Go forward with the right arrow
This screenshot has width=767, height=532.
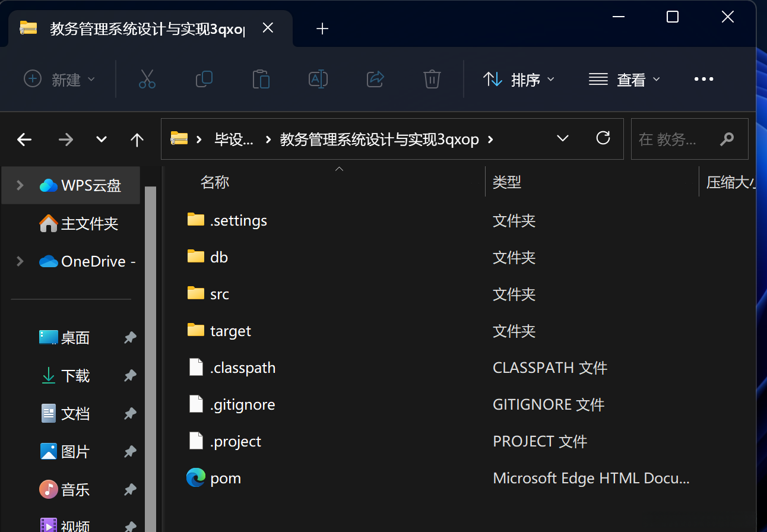click(x=65, y=140)
